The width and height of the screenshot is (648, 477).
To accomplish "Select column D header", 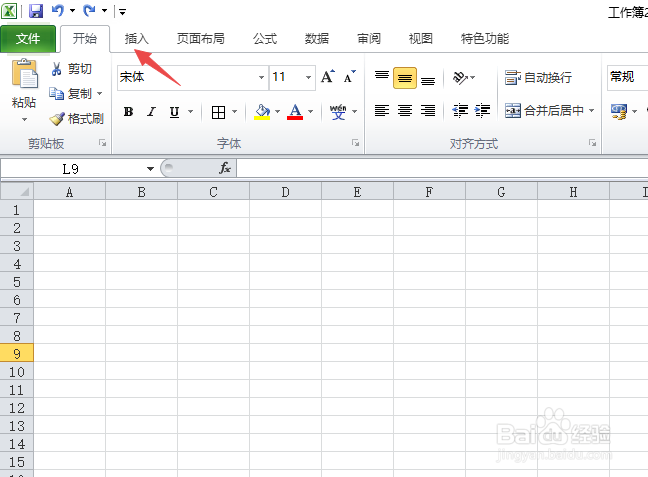I will [x=286, y=192].
